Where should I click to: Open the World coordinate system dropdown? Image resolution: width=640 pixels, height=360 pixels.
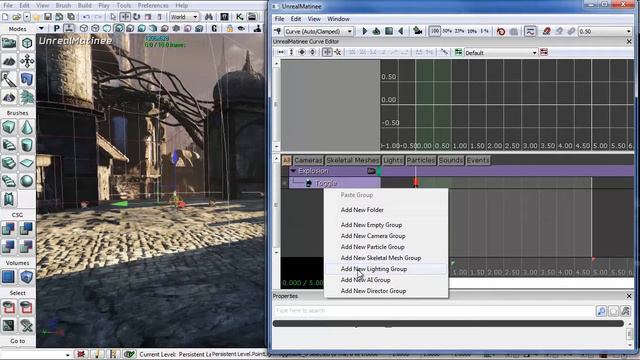(184, 17)
